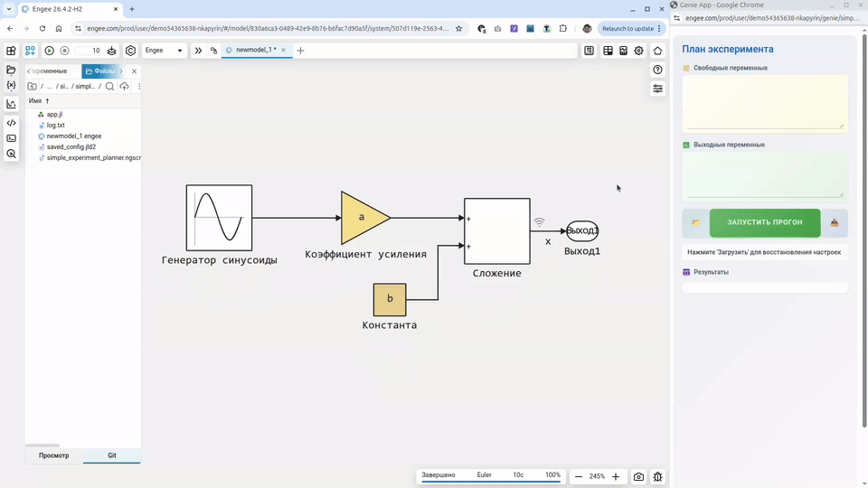Edit the simulation stop time field

tap(89, 51)
